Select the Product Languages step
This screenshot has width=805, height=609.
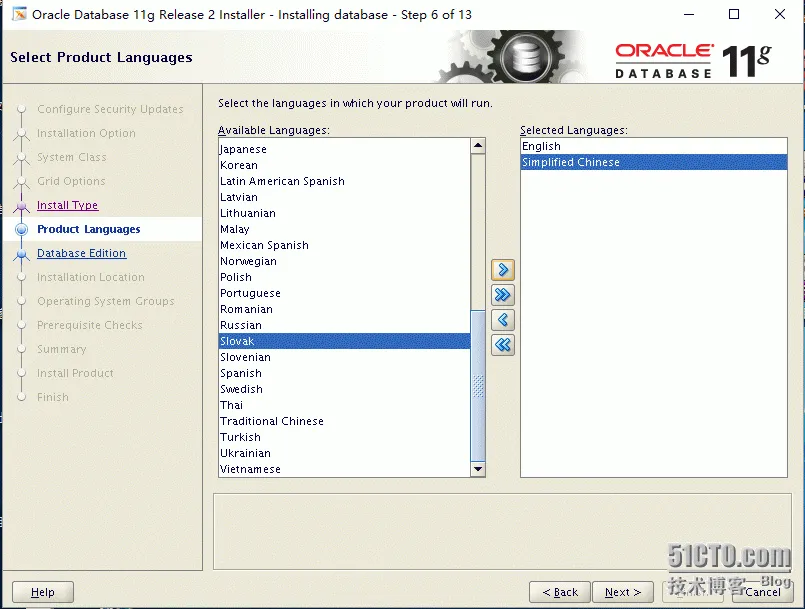point(88,229)
